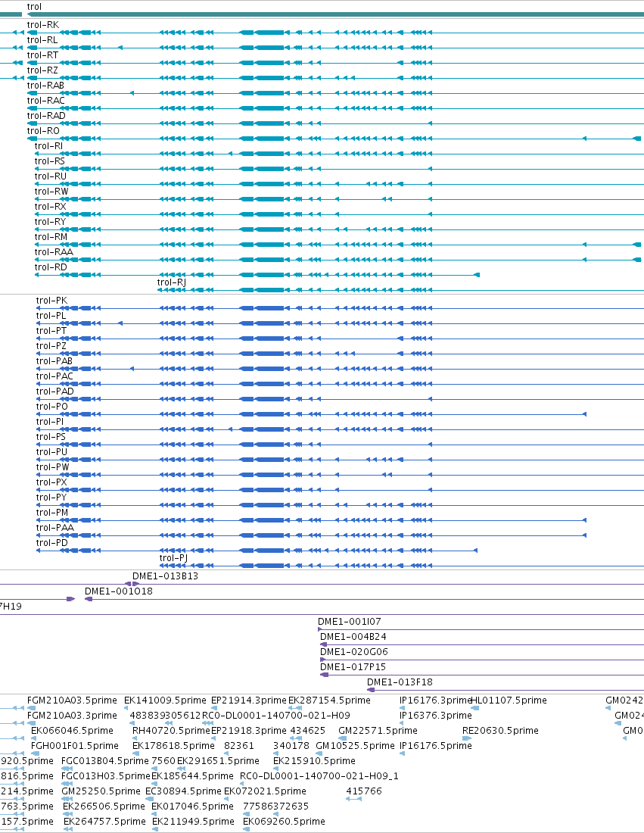Click the DME1-001O18 clone label
Screen dimensions: 644x833
click(118, 591)
